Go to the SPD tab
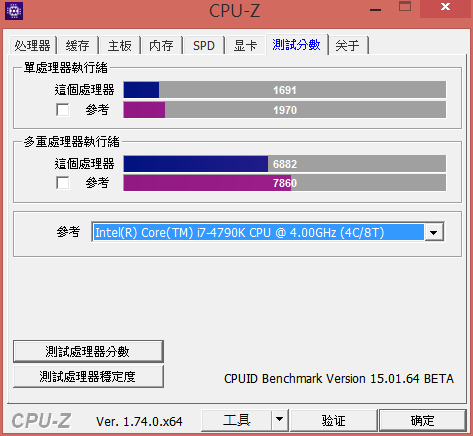The image size is (473, 436). pyautogui.click(x=204, y=45)
